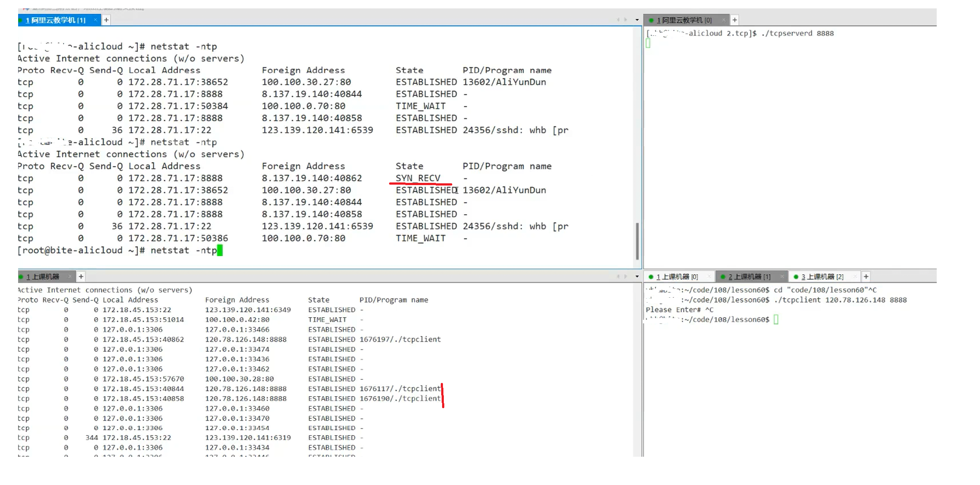
Task: Click local address 172.18.45.153:40858
Action: point(143,398)
